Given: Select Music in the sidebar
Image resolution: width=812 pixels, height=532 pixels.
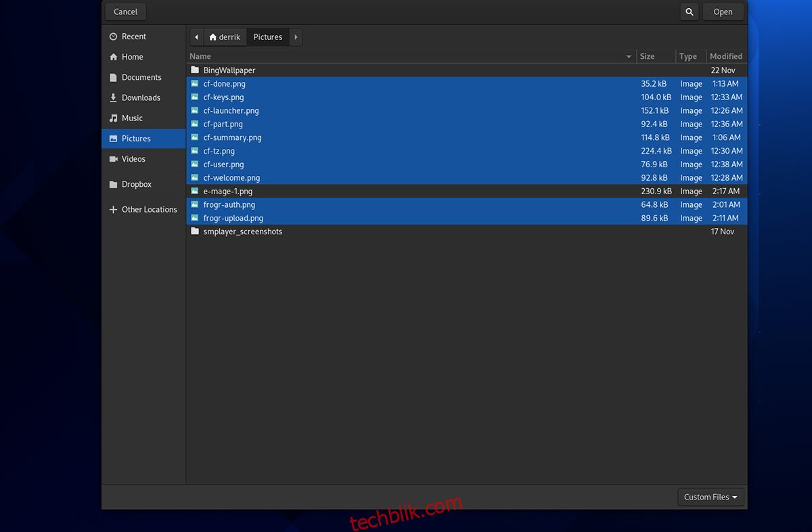Looking at the screenshot, I should [x=143, y=118].
